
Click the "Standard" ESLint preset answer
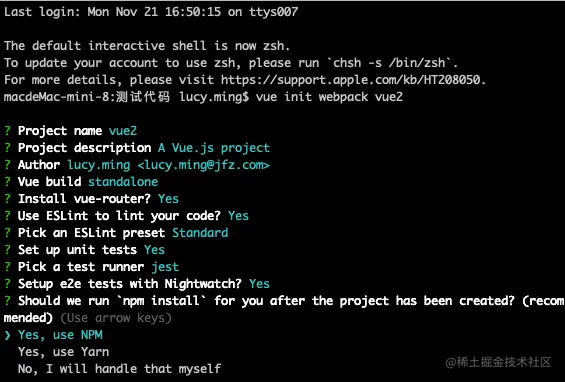click(x=200, y=233)
